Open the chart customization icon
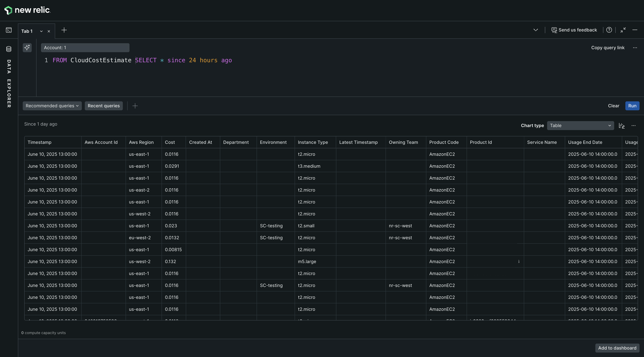 tap(621, 126)
